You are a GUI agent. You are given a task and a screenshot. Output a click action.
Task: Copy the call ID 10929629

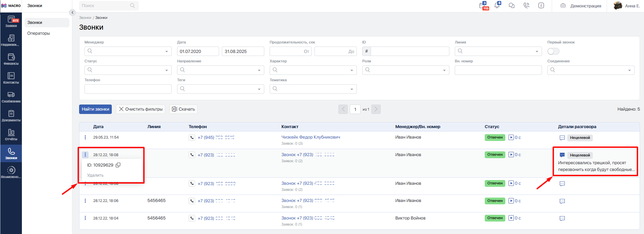tap(118, 165)
